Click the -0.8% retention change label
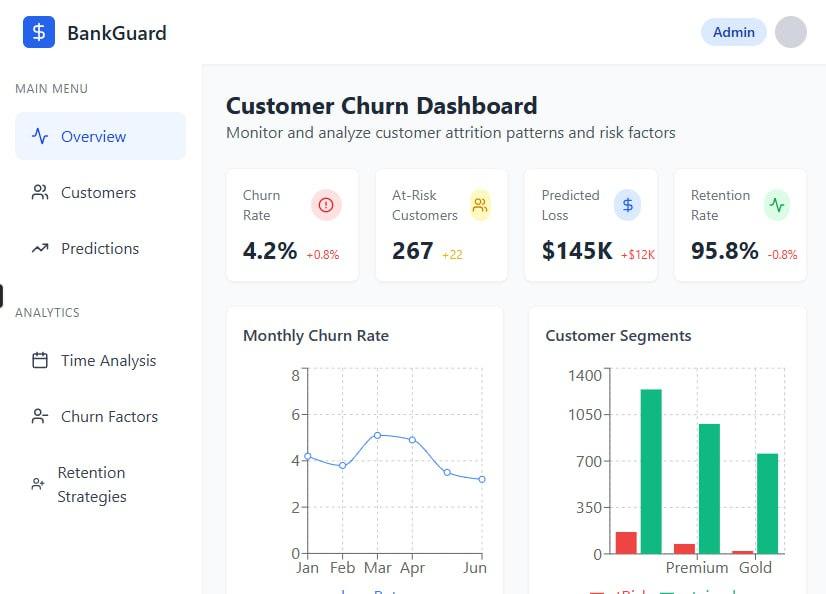Viewport: 826px width, 594px height. pyautogui.click(x=782, y=255)
